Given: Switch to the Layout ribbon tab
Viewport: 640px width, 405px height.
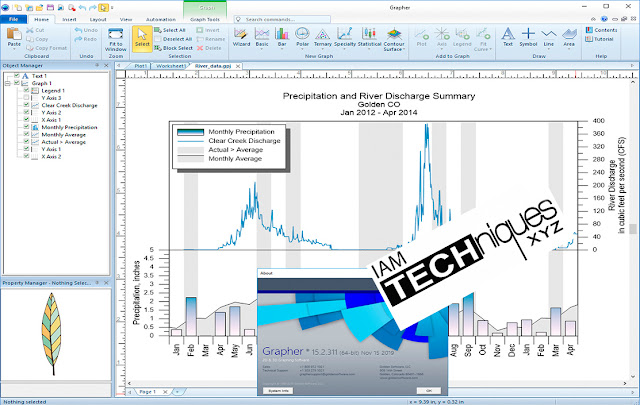Looking at the screenshot, I should pos(98,19).
